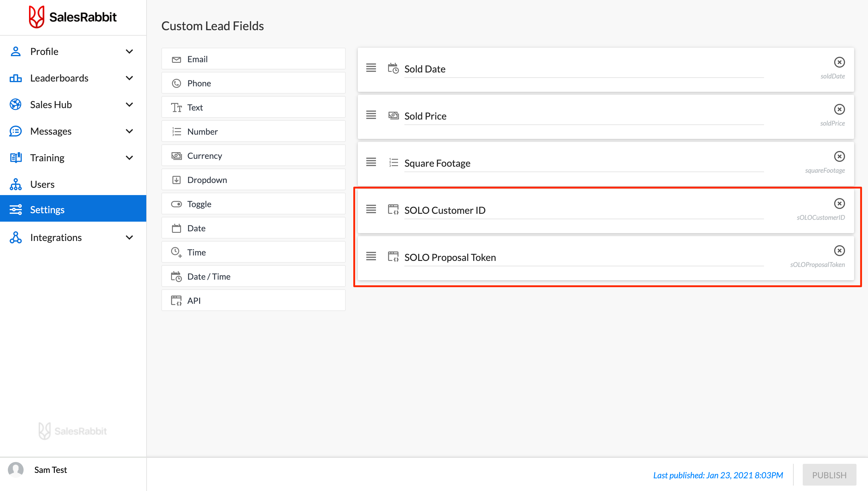
Task: Click the Integrations nodes icon
Action: 15,237
